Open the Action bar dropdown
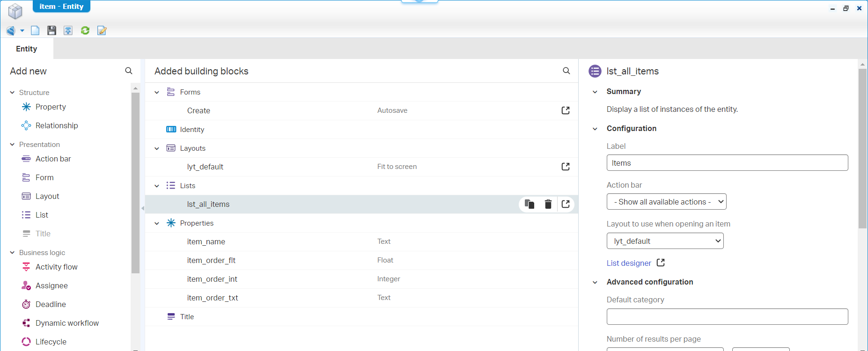868x351 pixels. (x=666, y=202)
